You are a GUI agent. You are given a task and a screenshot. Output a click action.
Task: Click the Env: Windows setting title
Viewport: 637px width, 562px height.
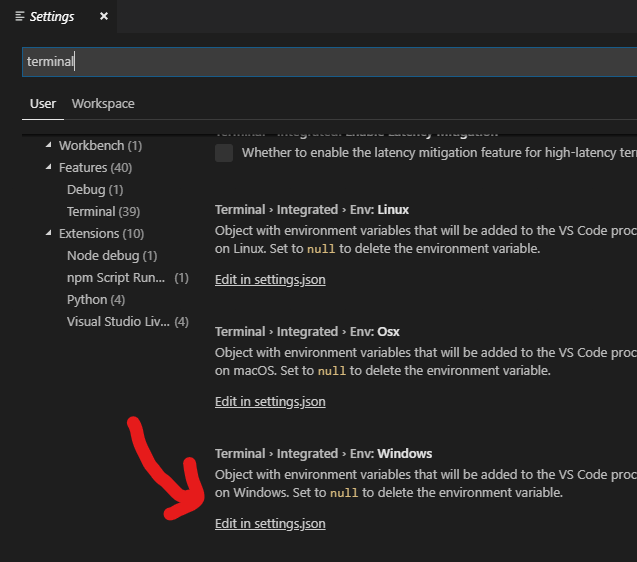point(323,454)
